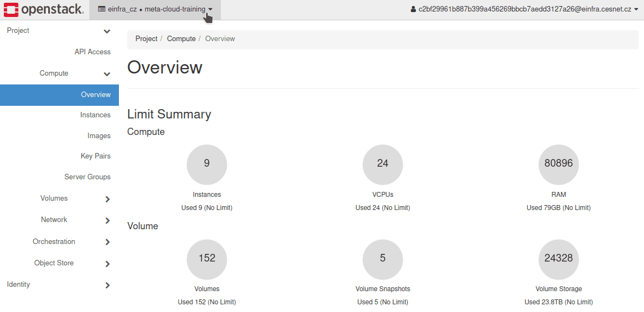644x312 pixels.
Task: Click the Instances usage pie chart
Action: (x=207, y=164)
